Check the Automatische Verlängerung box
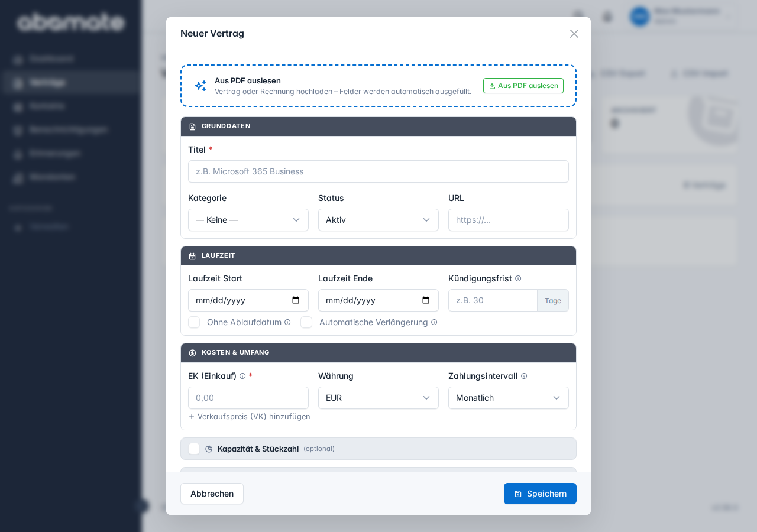Image resolution: width=757 pixels, height=532 pixels. pos(306,322)
